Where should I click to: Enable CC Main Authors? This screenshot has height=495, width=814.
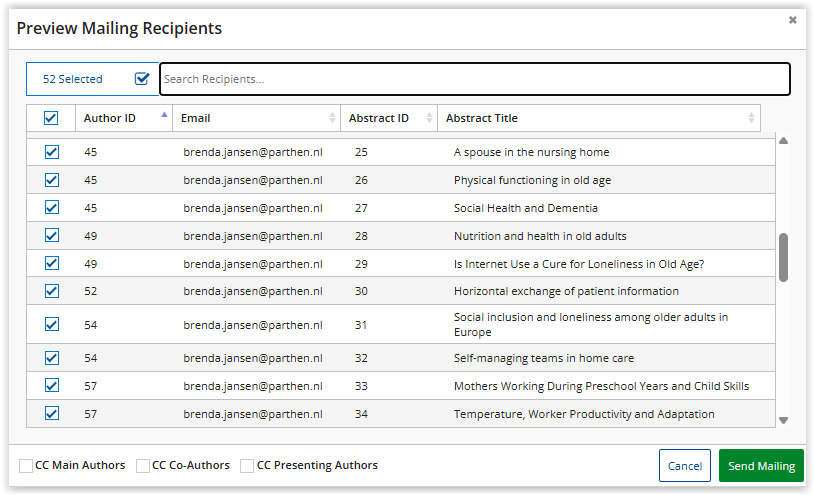(26, 466)
